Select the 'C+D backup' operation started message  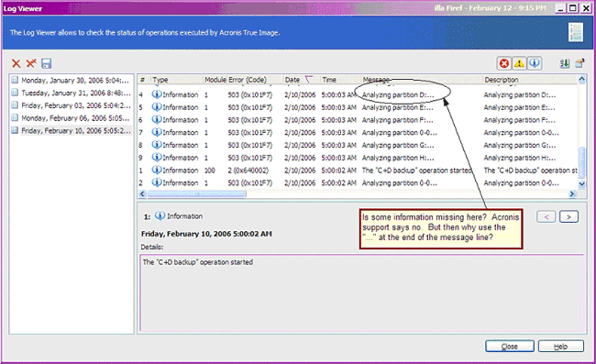416,171
